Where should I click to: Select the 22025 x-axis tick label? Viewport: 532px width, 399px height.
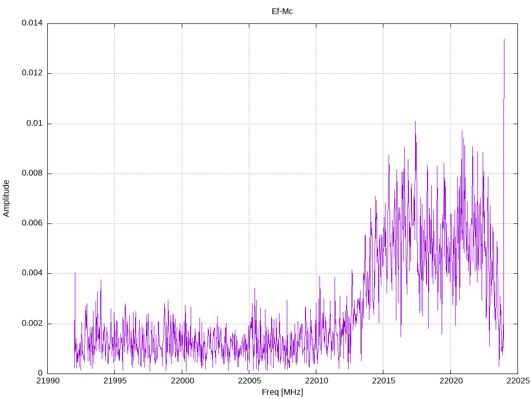pyautogui.click(x=517, y=382)
